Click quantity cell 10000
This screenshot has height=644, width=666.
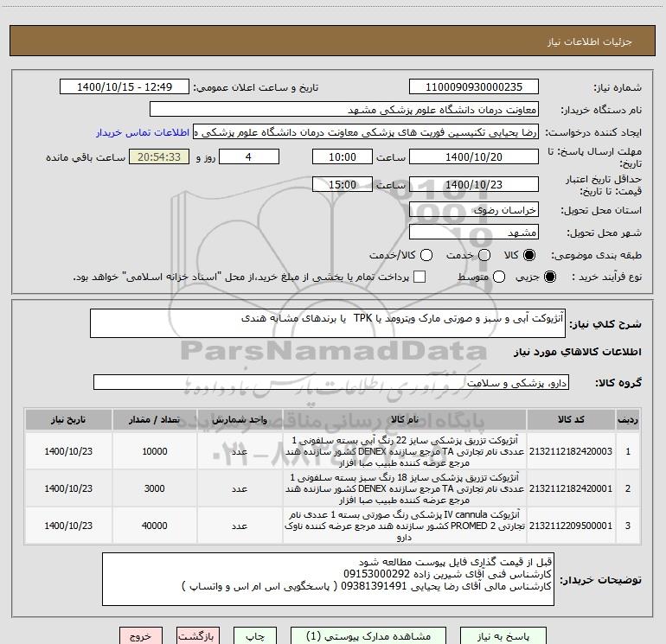155,451
